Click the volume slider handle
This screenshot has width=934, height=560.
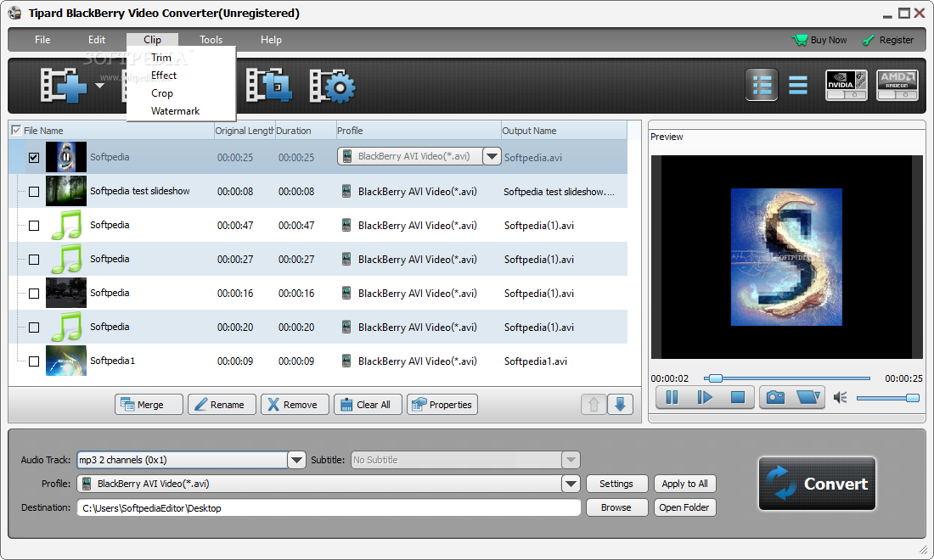[913, 398]
